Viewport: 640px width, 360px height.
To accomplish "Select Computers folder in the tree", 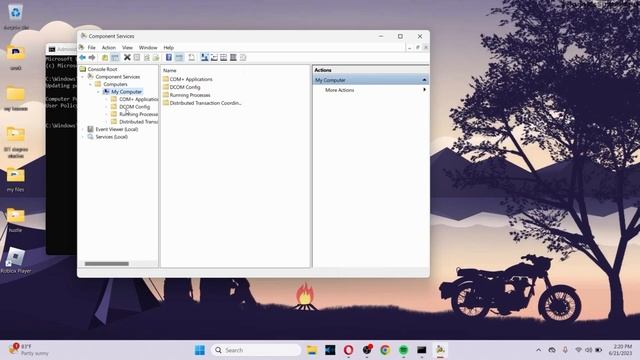I will [115, 84].
